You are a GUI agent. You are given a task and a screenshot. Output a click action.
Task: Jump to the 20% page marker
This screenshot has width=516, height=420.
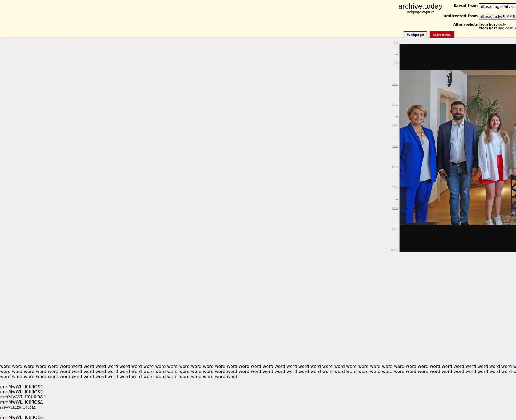coord(395,84)
